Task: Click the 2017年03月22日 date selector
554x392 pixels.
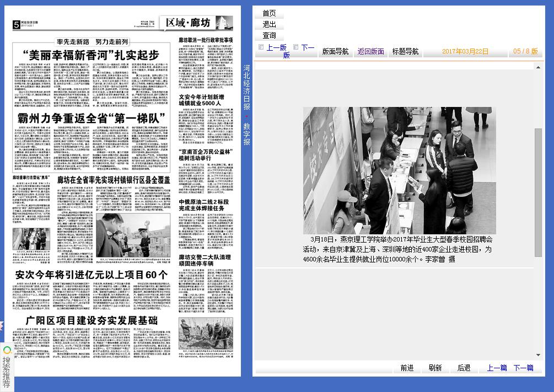Action: tap(465, 51)
